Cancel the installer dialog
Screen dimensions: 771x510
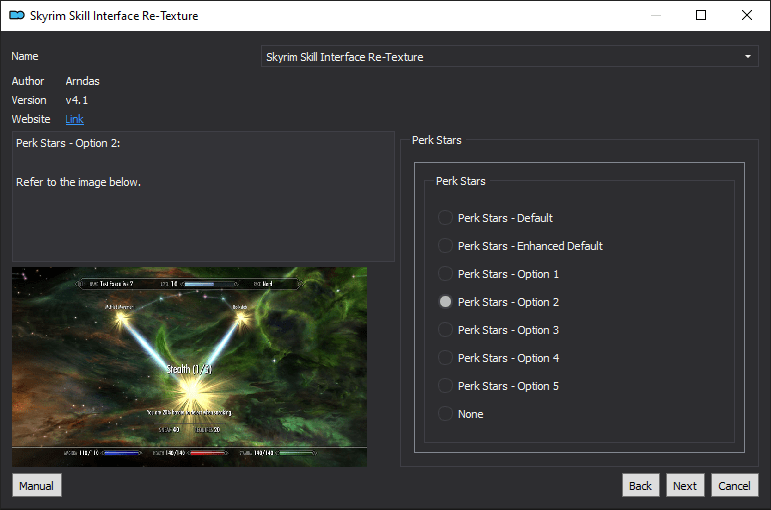(x=735, y=485)
